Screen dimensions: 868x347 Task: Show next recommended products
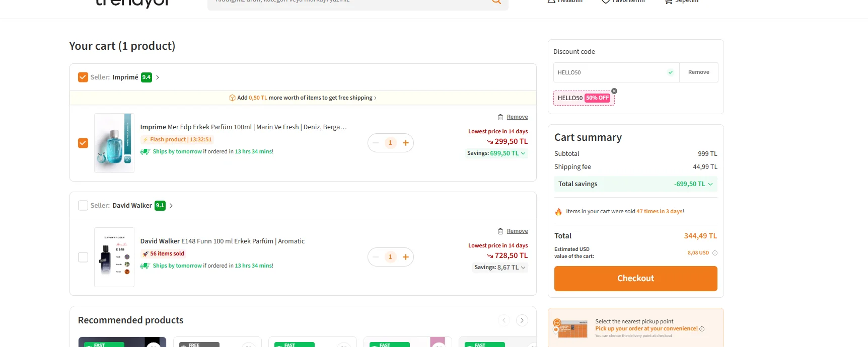tap(522, 320)
